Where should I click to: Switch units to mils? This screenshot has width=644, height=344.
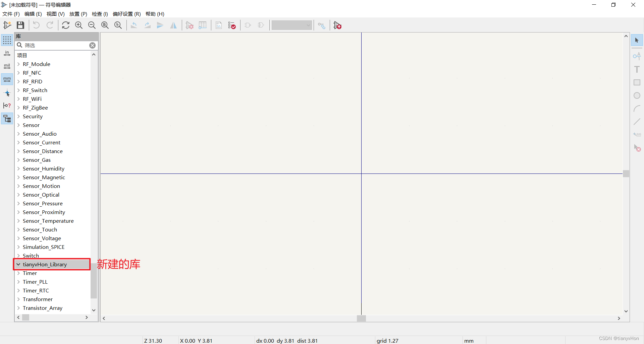[x=7, y=66]
